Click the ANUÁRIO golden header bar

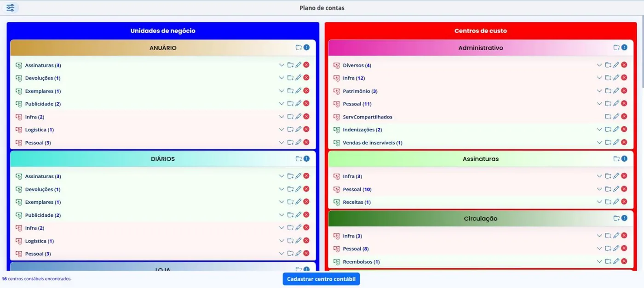pyautogui.click(x=163, y=48)
